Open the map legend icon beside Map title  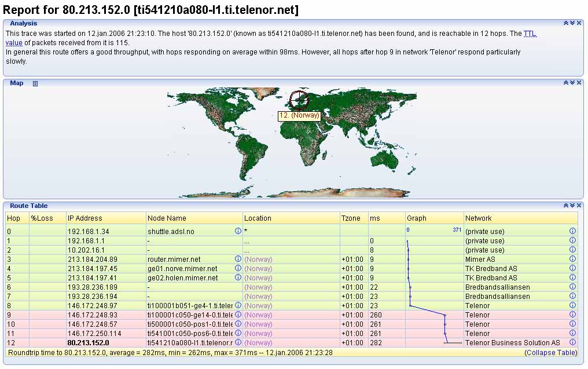click(x=35, y=83)
